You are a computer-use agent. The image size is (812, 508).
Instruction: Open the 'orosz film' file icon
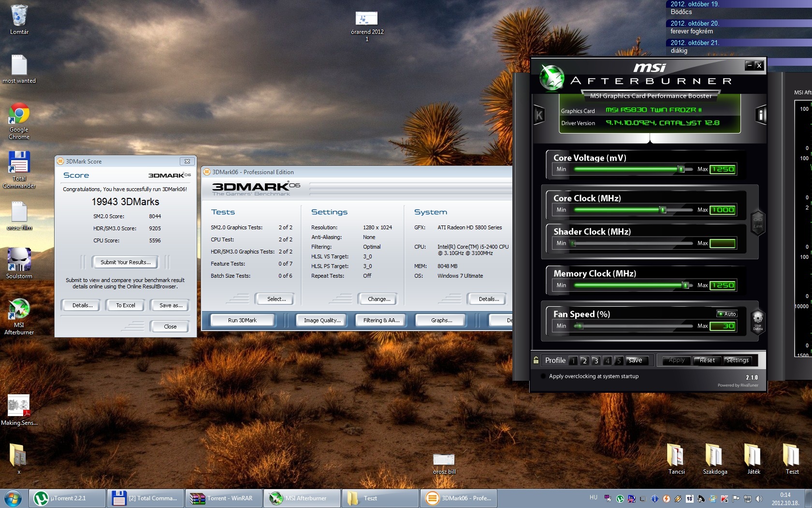click(19, 215)
